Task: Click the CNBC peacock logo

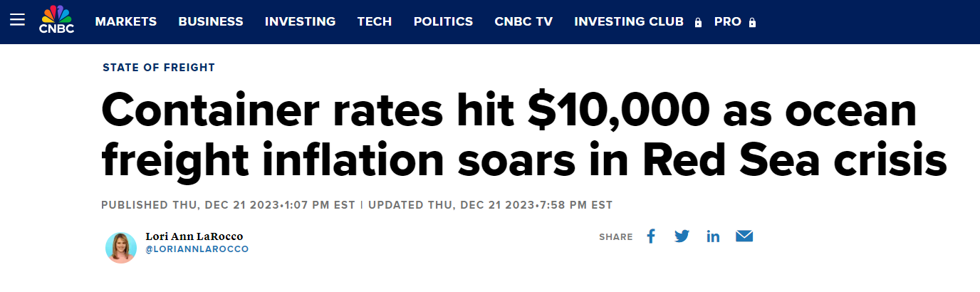Action: tap(57, 20)
